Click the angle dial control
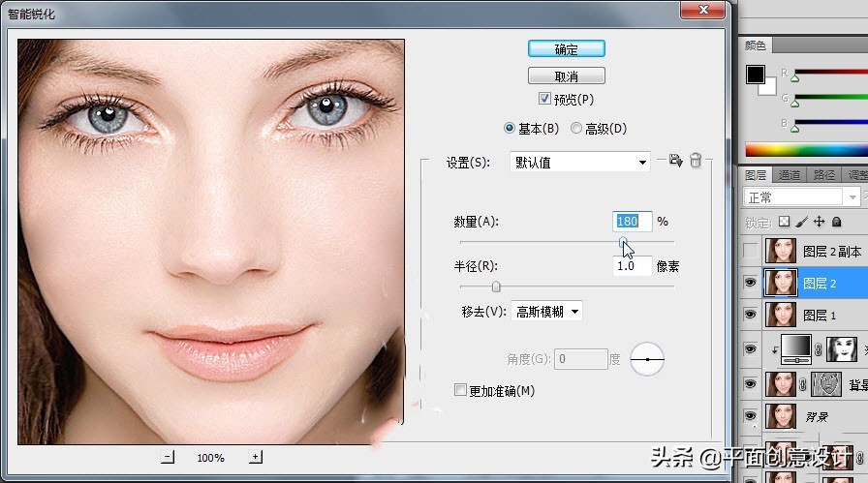This screenshot has width=868, height=483. click(647, 359)
